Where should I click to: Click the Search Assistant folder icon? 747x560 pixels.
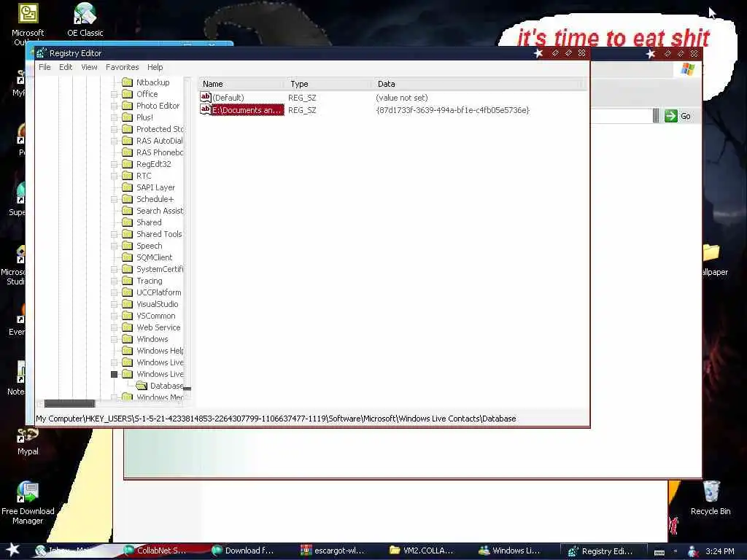pyautogui.click(x=127, y=211)
